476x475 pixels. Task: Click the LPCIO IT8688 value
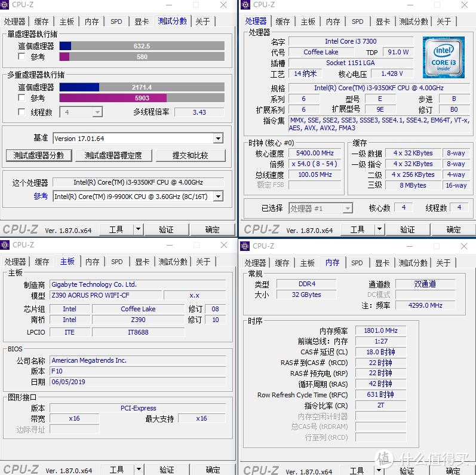138,332
